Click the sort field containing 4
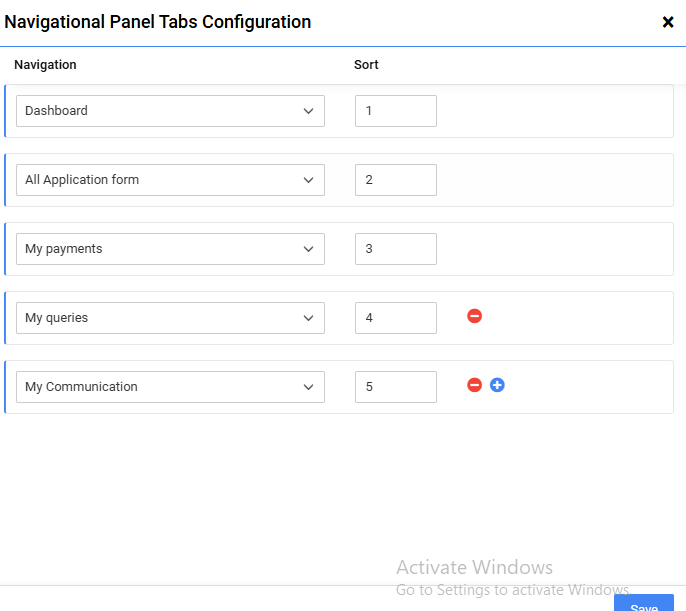Viewport: 686px width, 611px height. [x=396, y=318]
